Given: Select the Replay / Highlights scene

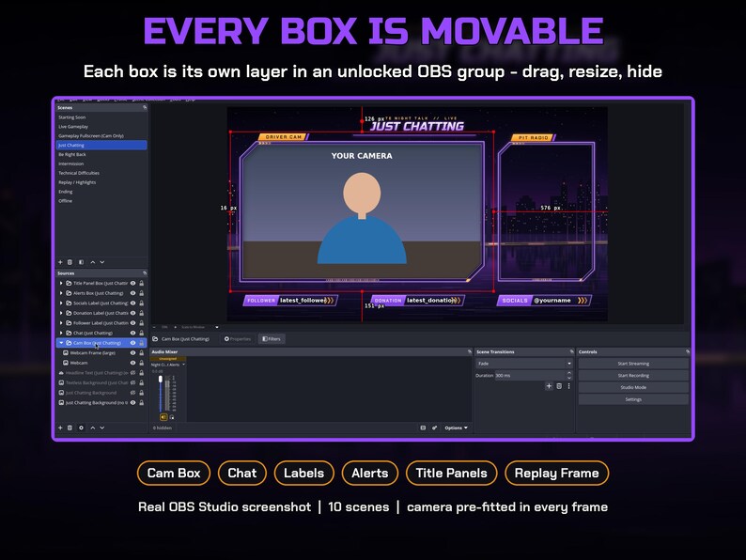Looking at the screenshot, I should coord(101,182).
